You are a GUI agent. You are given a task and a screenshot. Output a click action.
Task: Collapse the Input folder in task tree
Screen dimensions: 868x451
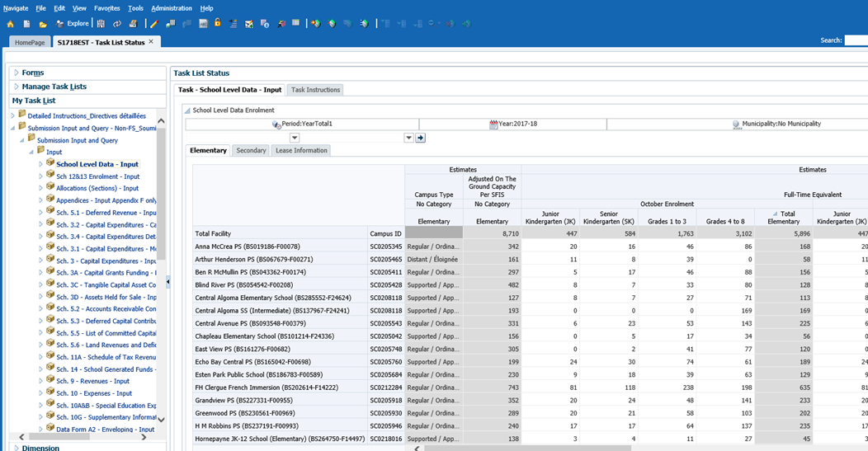(x=31, y=152)
